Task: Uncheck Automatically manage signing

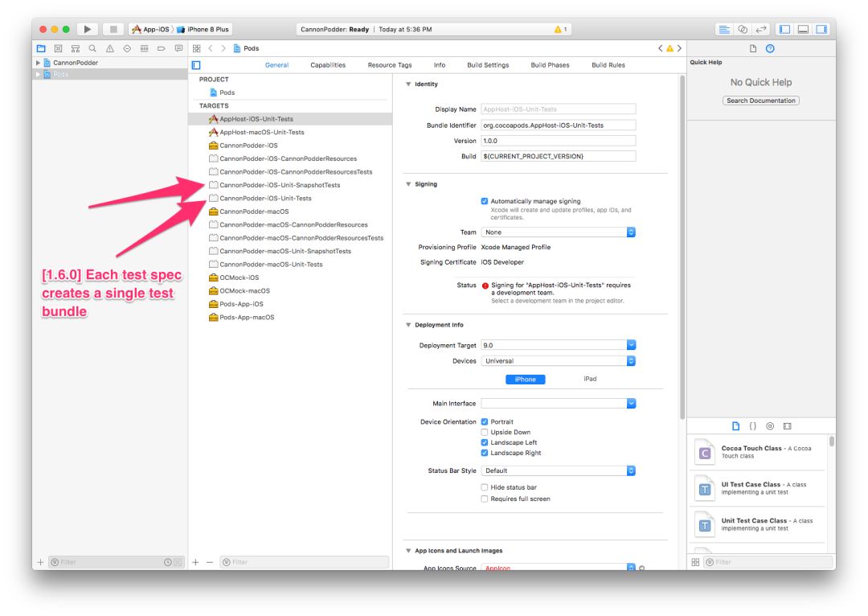Action: pos(485,201)
